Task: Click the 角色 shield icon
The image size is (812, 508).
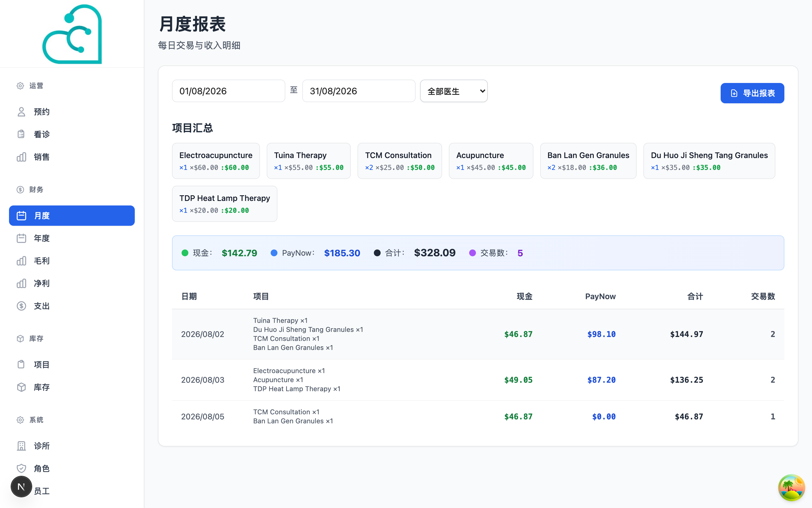Action: click(x=21, y=468)
